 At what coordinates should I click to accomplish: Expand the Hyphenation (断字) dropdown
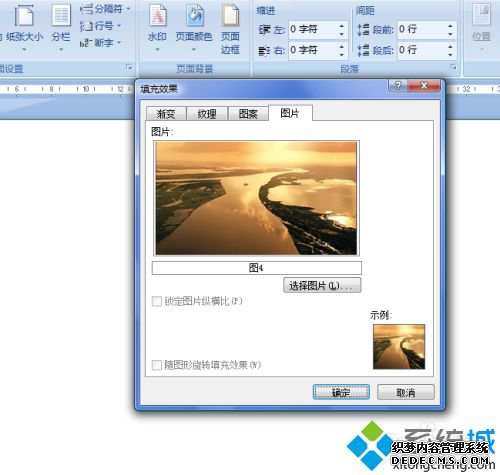[x=100, y=43]
